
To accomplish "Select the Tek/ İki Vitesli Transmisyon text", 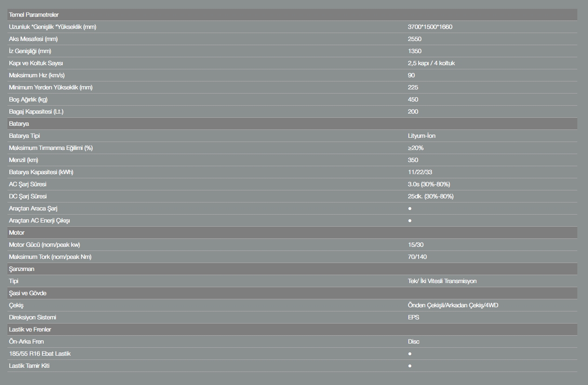I will 442,281.
